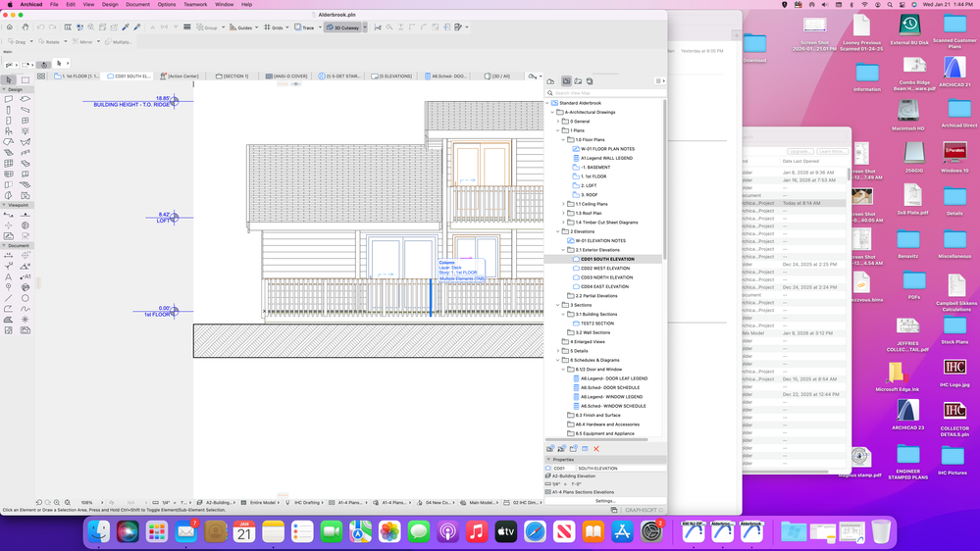Click the Settings... button

pos(604,501)
